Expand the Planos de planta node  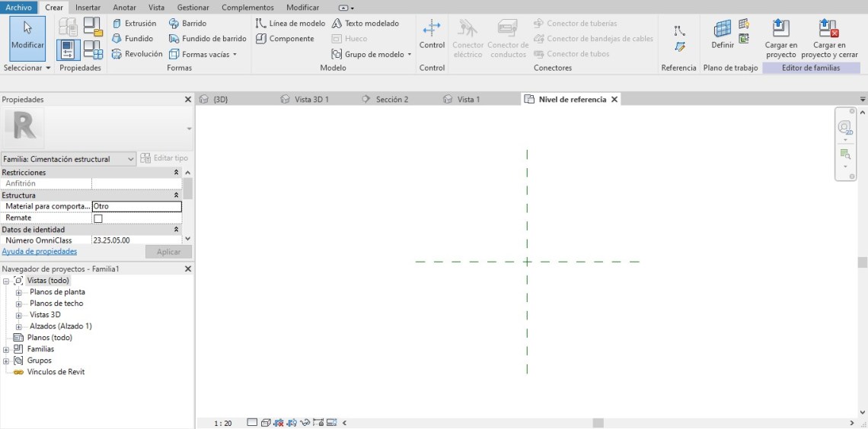19,292
